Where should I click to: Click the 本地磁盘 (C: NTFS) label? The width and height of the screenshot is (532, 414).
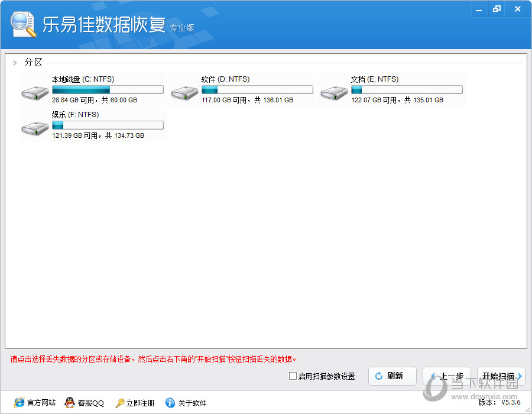(83, 79)
